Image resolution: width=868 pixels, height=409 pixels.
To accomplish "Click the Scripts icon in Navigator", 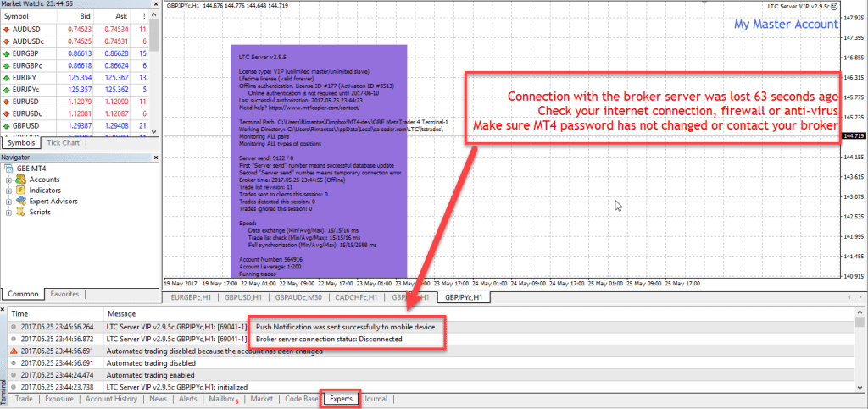I will [x=21, y=212].
